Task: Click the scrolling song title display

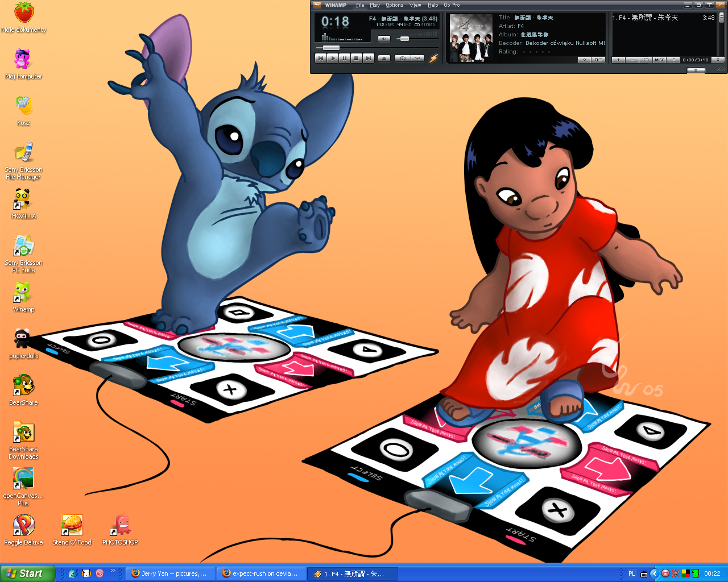Action: point(403,19)
